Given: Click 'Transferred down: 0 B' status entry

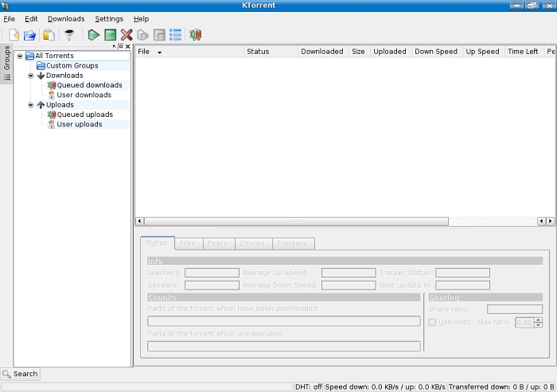Looking at the screenshot, I should (501, 387).
